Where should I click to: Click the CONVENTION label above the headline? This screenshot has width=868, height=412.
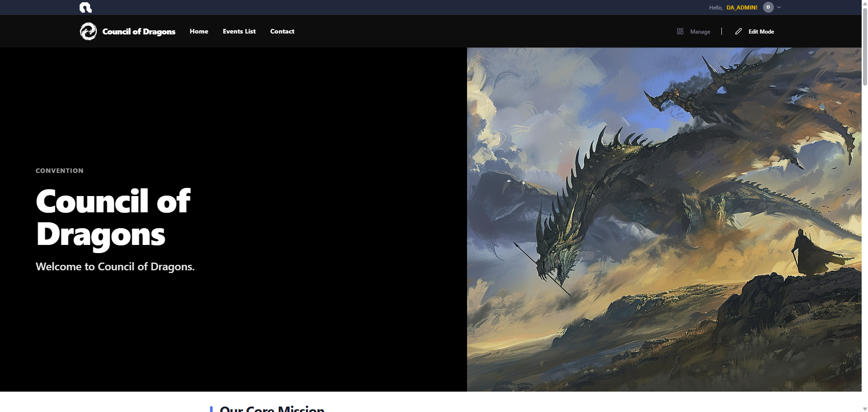point(59,171)
